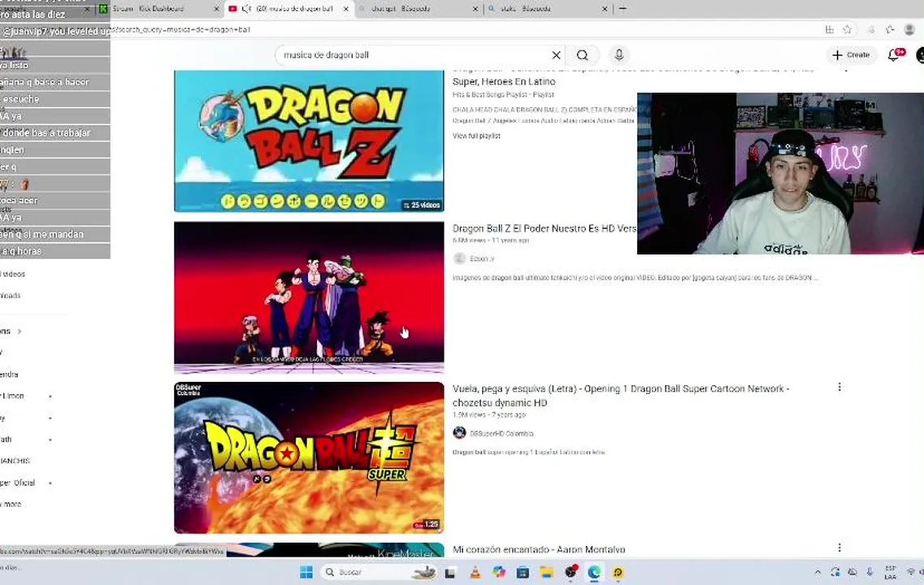Launch VLC media player from taskbar
This screenshot has width=924, height=585.
tap(475, 572)
